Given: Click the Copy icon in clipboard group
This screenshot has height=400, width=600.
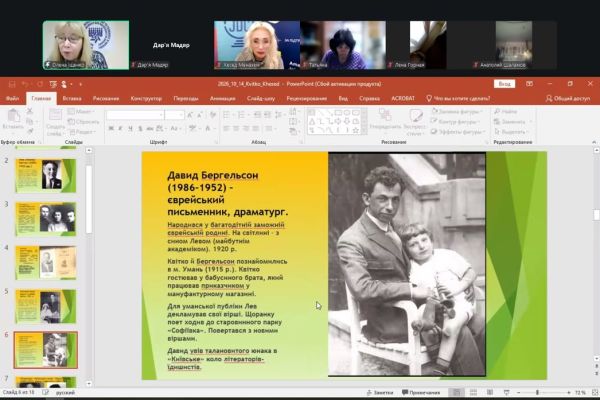Looking at the screenshot, I should pyautogui.click(x=30, y=121).
